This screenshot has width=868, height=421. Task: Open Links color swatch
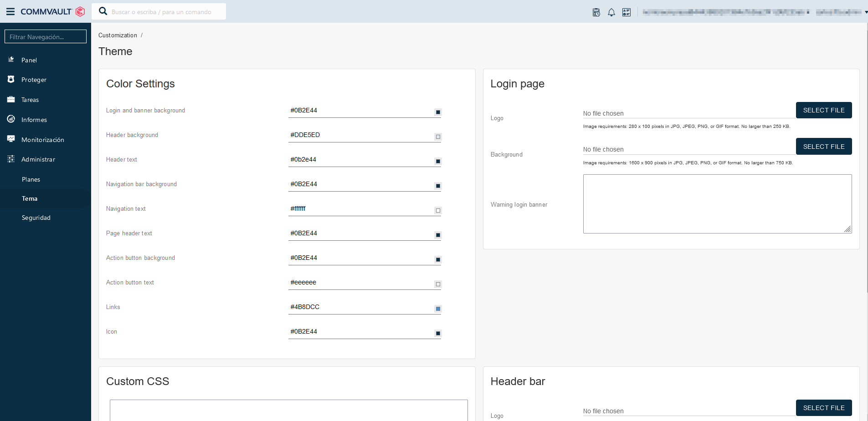coord(438,309)
